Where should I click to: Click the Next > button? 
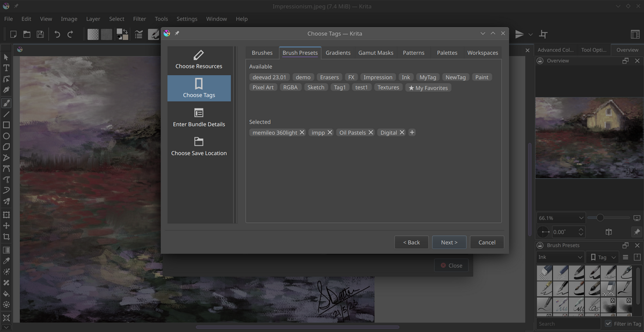(x=449, y=242)
